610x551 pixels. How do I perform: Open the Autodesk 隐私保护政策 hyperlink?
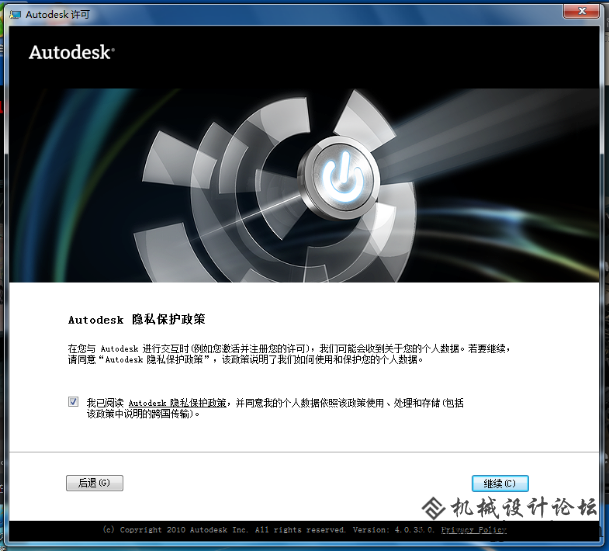pos(177,403)
